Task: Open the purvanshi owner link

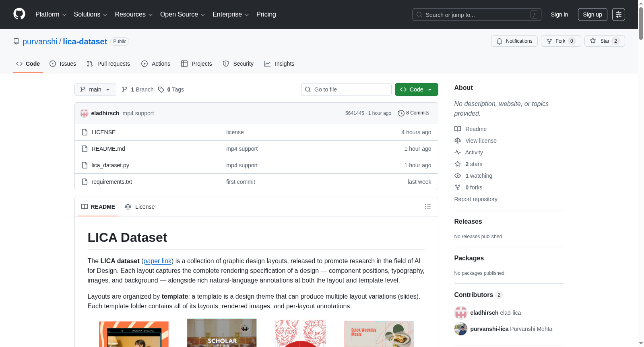Action: click(x=40, y=42)
